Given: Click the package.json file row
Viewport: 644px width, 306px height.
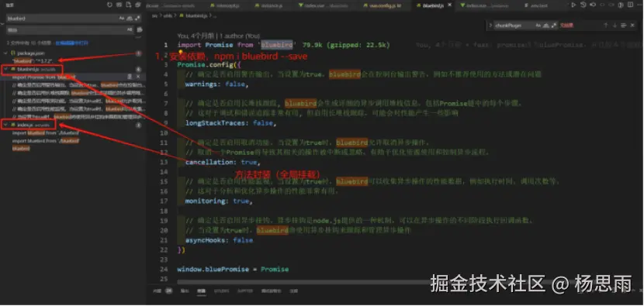Looking at the screenshot, I should point(72,53).
